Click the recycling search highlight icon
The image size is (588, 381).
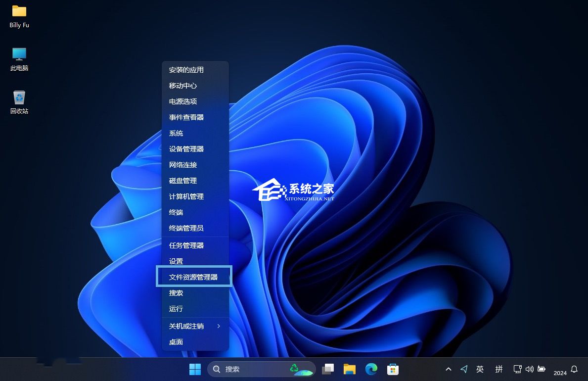[x=301, y=369]
